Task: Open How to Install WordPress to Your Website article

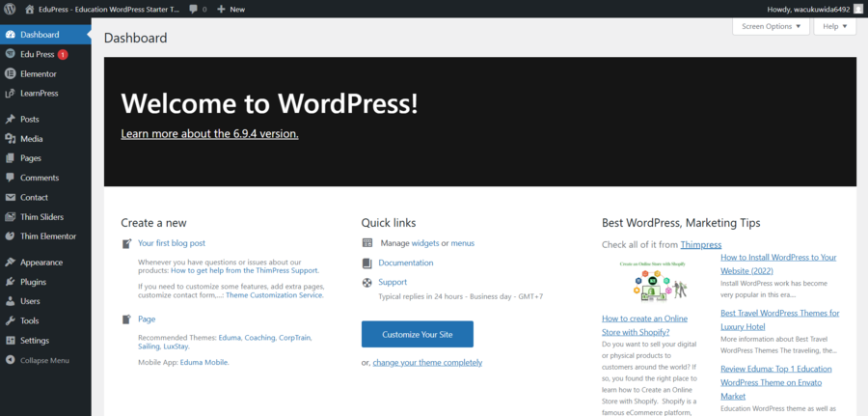Action: [x=778, y=264]
